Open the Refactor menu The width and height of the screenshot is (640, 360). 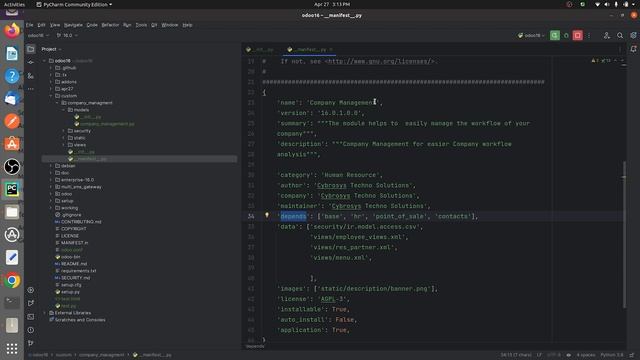click(110, 25)
